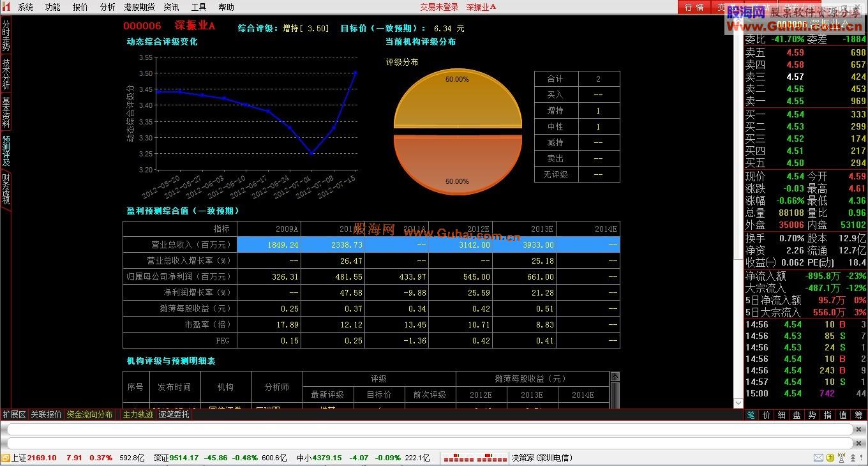
Task: Click the double up-arrow icon in status bar
Action: tap(852, 458)
